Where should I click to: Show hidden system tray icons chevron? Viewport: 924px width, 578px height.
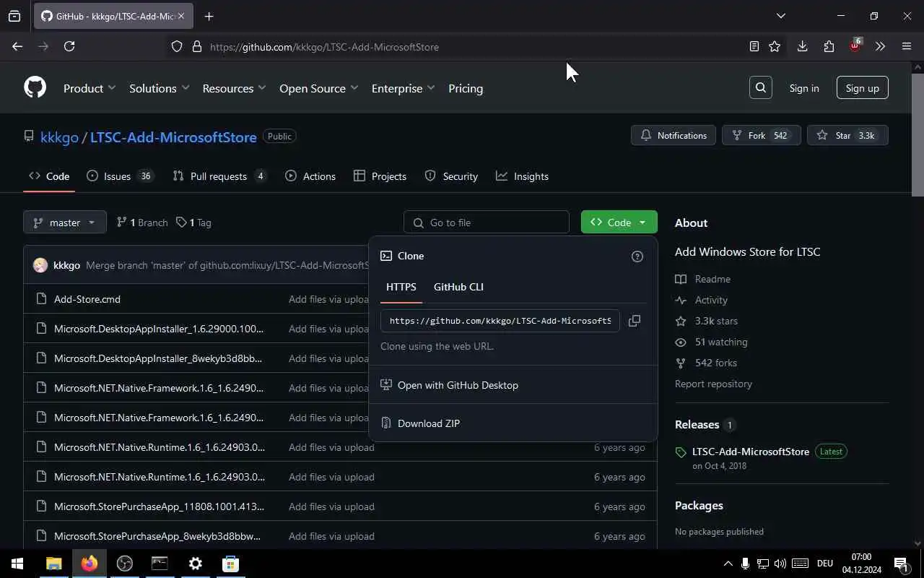728,564
